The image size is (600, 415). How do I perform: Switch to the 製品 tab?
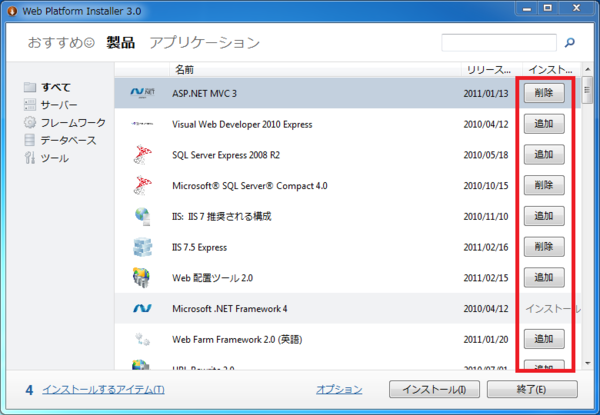(121, 42)
